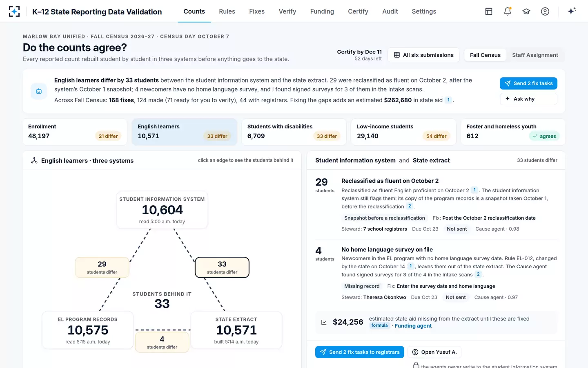Open citation 2 after 'before the reclassification'
This screenshot has height=368, width=588.
click(x=410, y=206)
